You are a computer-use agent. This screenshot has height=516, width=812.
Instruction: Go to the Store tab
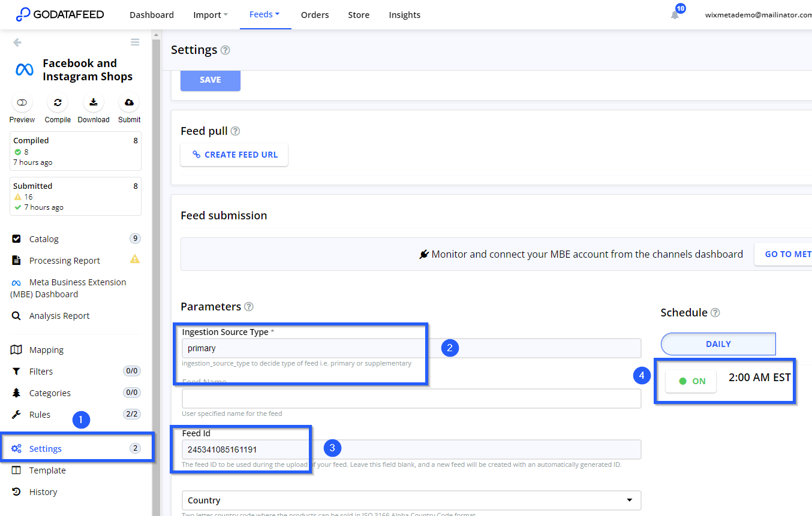pos(359,15)
